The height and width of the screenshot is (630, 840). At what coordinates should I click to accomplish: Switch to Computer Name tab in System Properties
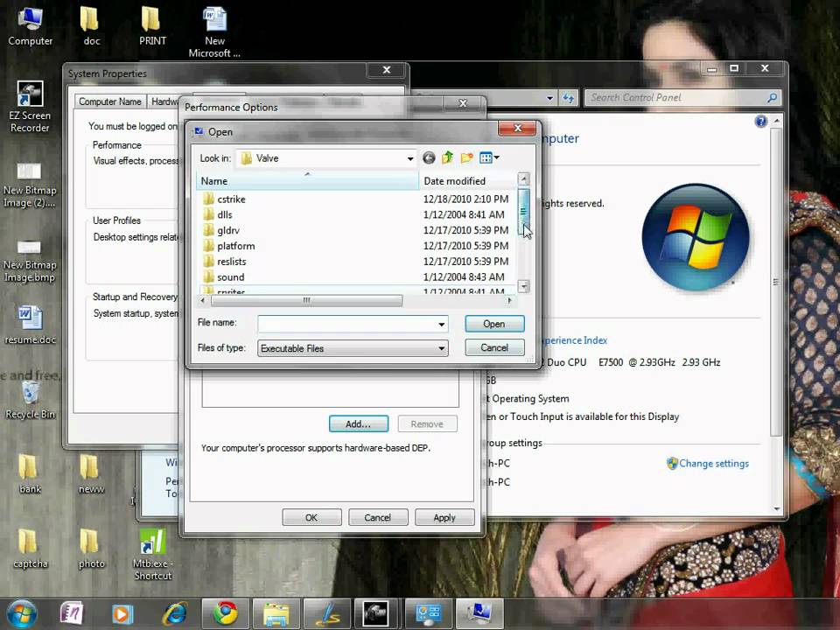coord(110,101)
